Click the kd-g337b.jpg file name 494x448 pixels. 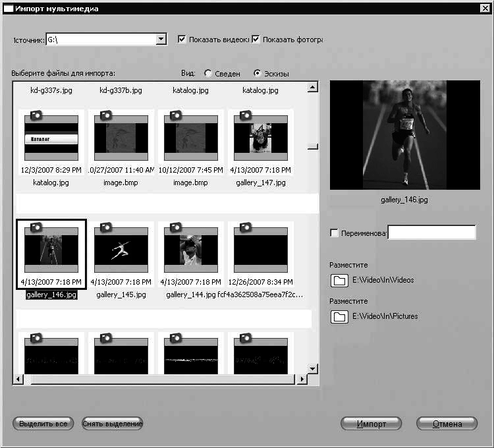pos(121,90)
